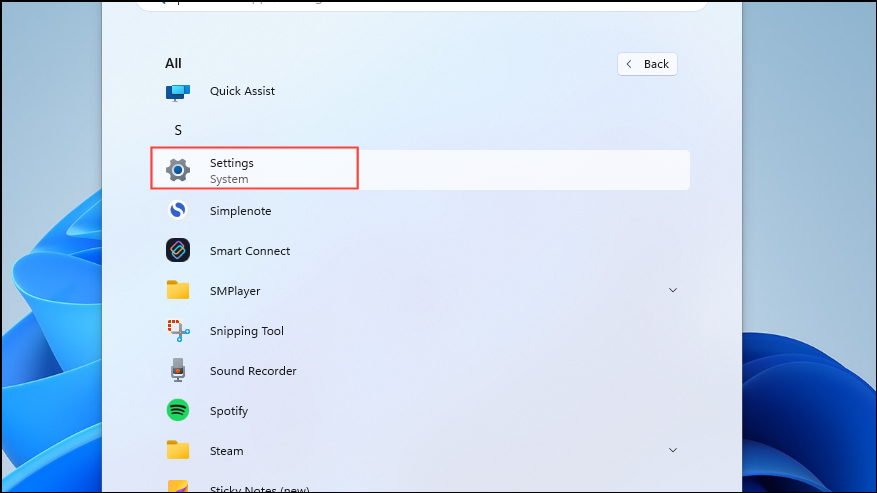The width and height of the screenshot is (877, 493).
Task: Select the Spotify label
Action: [229, 411]
